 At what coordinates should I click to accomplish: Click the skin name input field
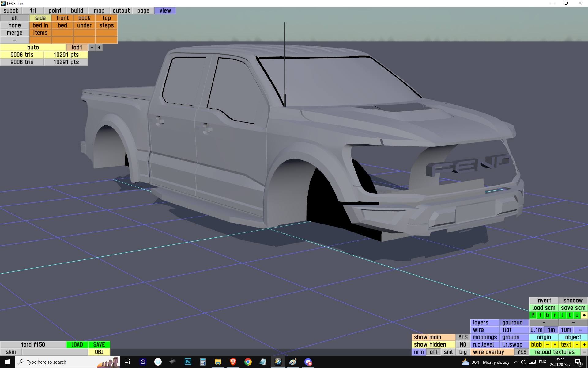pos(55,352)
